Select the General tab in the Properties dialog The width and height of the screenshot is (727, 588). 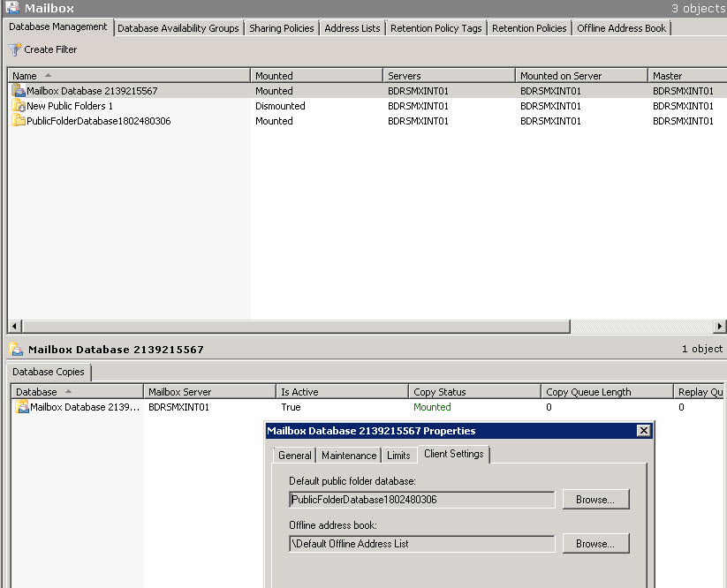[294, 455]
